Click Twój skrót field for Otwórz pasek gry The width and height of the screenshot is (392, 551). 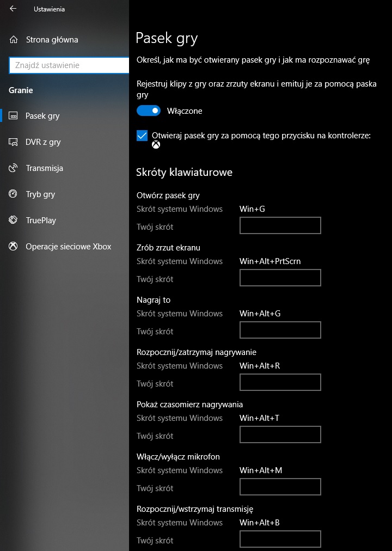[280, 225]
